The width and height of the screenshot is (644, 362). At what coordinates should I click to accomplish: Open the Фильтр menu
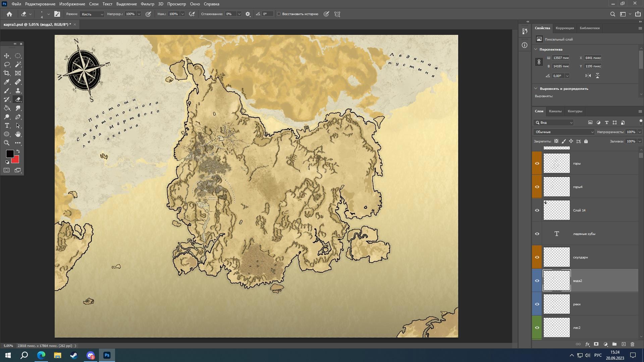147,4
